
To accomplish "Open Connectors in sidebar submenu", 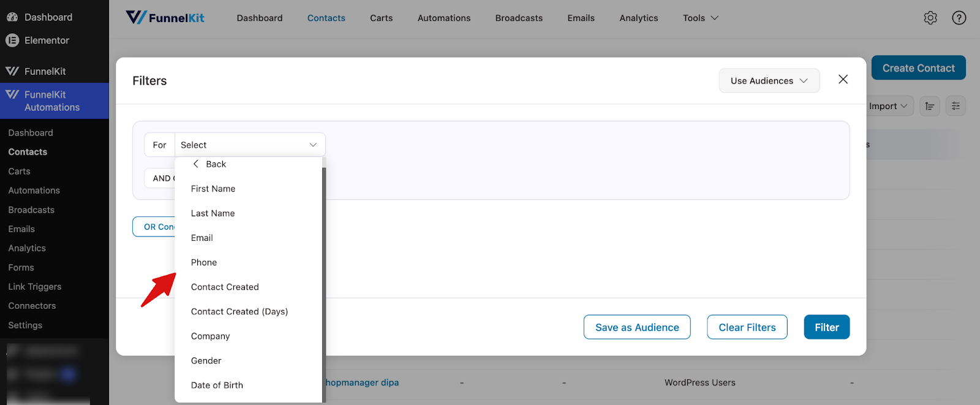I will point(32,306).
